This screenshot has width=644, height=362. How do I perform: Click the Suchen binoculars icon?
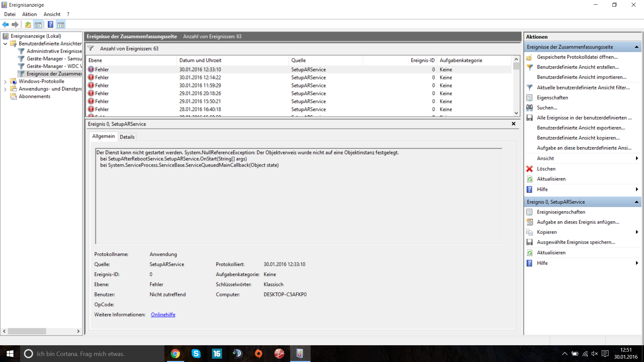pyautogui.click(x=529, y=108)
